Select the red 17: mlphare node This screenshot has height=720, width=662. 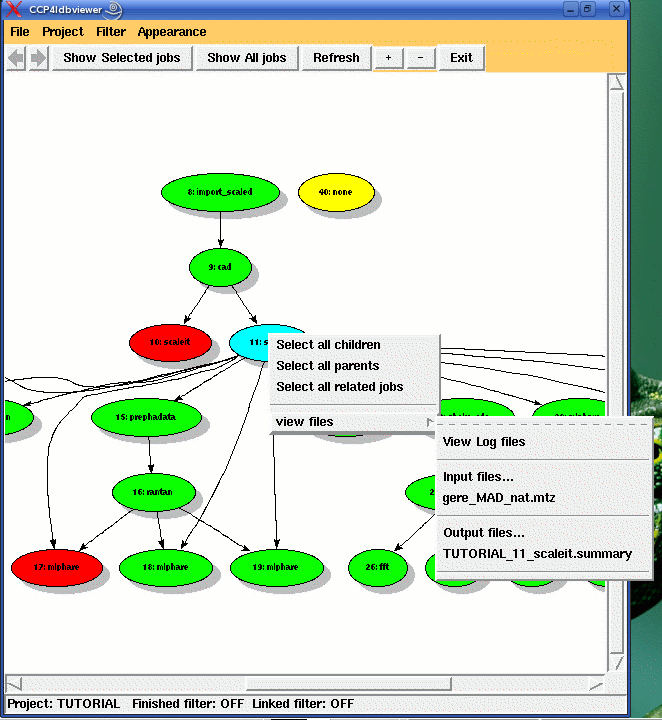click(x=58, y=567)
